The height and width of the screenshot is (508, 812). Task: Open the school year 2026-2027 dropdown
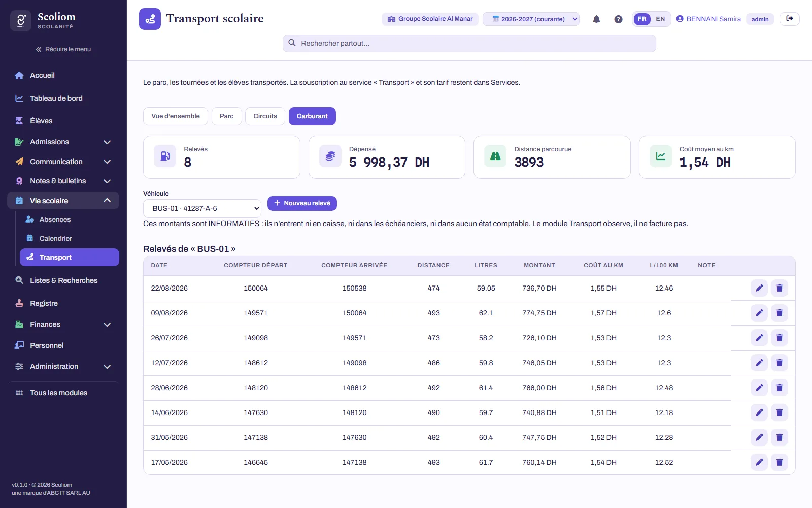coord(531,19)
